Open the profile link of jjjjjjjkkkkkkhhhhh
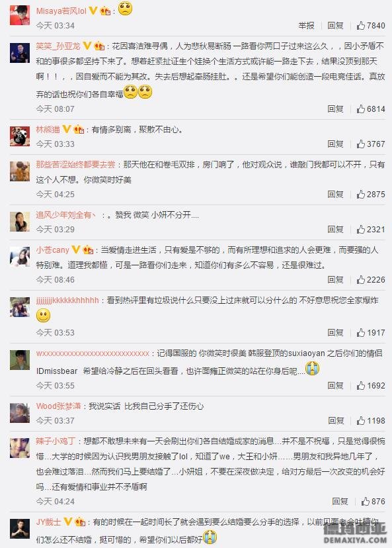This screenshot has height=548, width=392. pyautogui.click(x=67, y=300)
